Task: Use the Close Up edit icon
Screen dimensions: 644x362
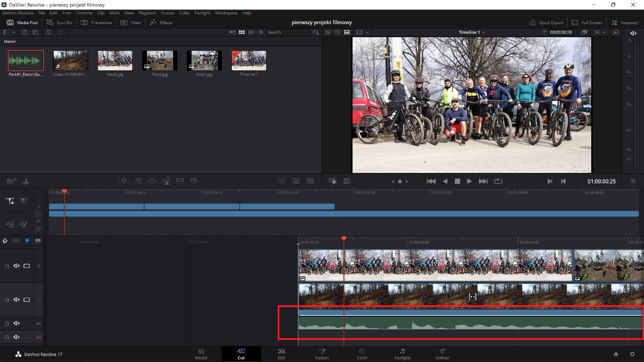Action: 166,180
